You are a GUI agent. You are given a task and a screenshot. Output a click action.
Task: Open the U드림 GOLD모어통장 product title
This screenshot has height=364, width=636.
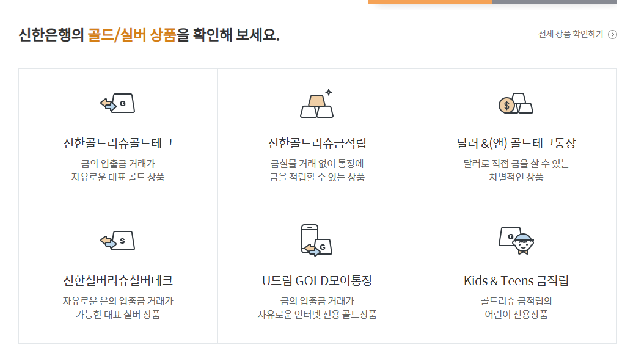(317, 280)
